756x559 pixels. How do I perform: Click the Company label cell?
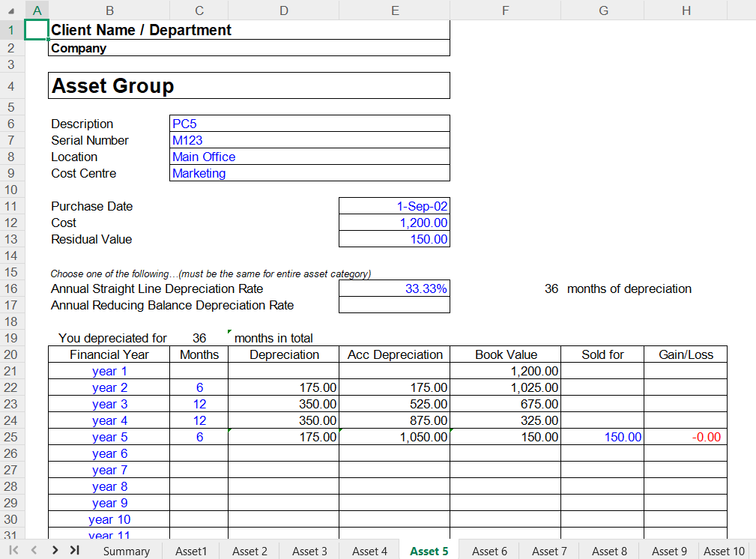pos(249,48)
